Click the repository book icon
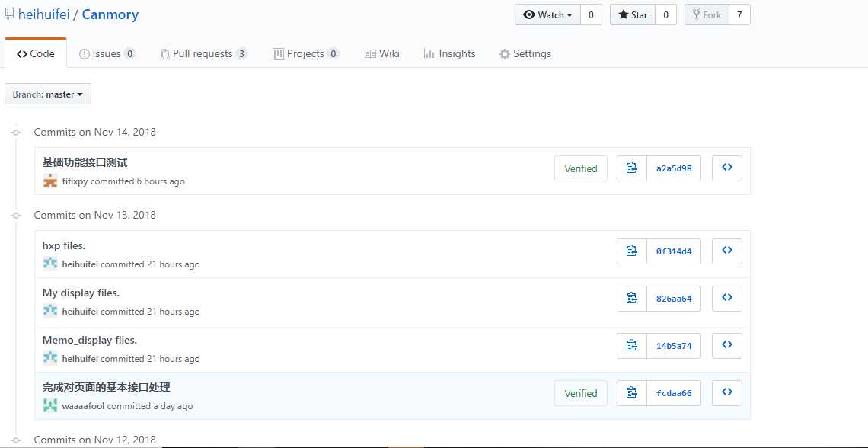The width and height of the screenshot is (868, 448). coord(9,14)
